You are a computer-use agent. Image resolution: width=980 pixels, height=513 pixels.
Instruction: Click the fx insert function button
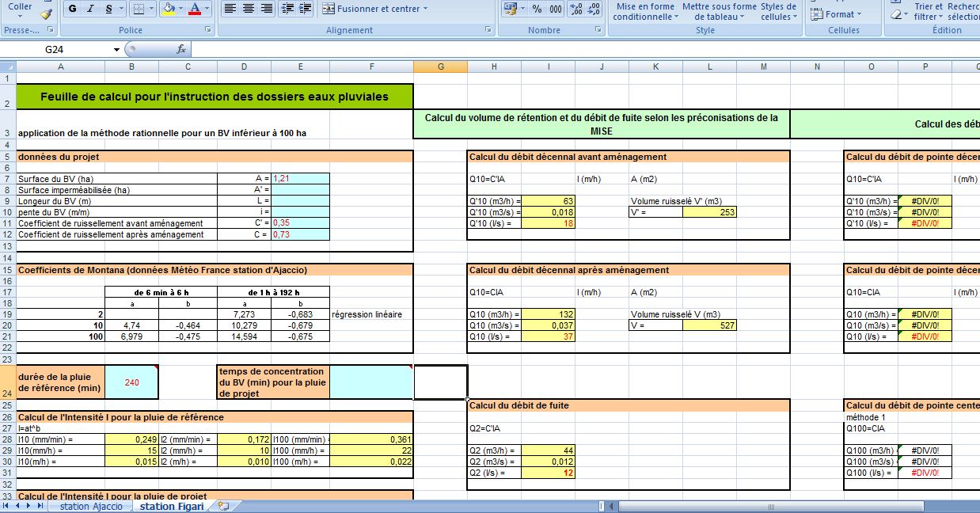coord(182,48)
